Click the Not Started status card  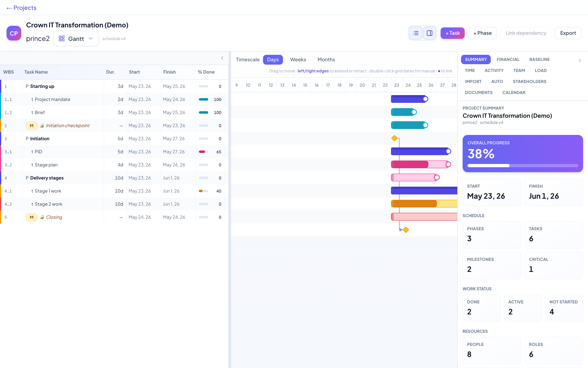click(x=564, y=308)
